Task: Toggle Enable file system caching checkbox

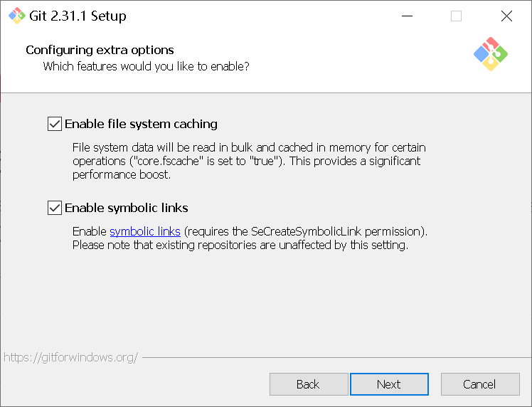Action: (x=55, y=124)
